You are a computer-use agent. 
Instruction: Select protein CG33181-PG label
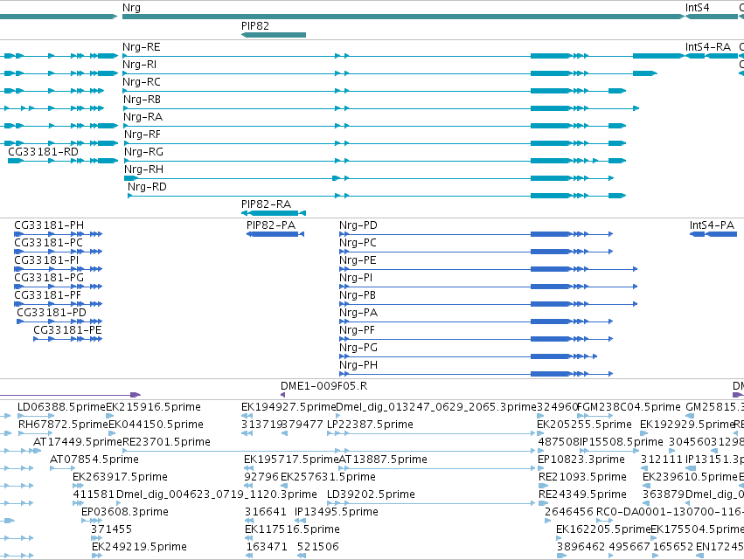pyautogui.click(x=49, y=278)
